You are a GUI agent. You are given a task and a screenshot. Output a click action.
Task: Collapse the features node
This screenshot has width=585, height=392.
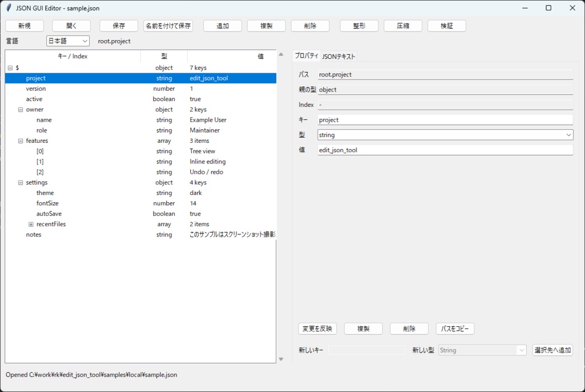coord(21,141)
